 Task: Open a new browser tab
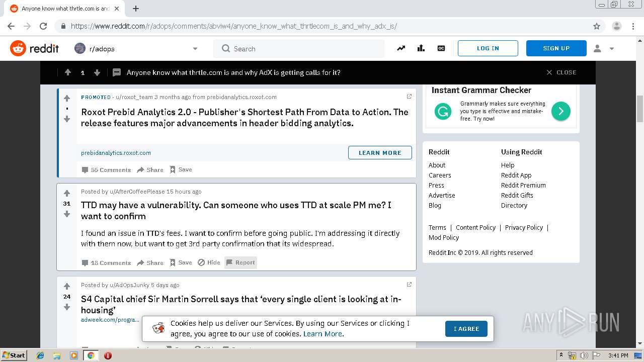click(136, 9)
